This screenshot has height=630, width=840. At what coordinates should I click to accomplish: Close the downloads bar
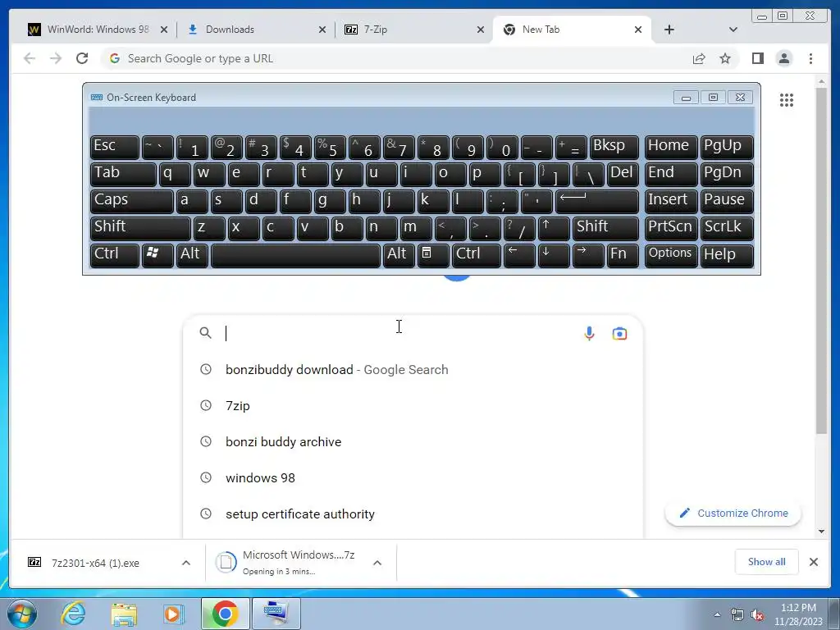click(x=813, y=562)
